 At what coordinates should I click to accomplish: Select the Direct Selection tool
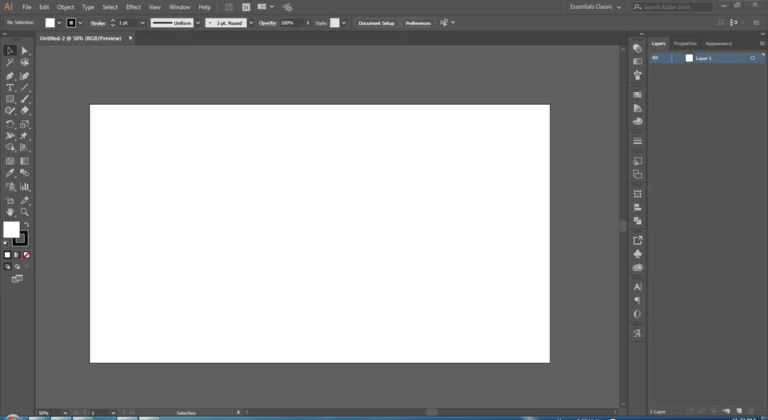click(25, 50)
